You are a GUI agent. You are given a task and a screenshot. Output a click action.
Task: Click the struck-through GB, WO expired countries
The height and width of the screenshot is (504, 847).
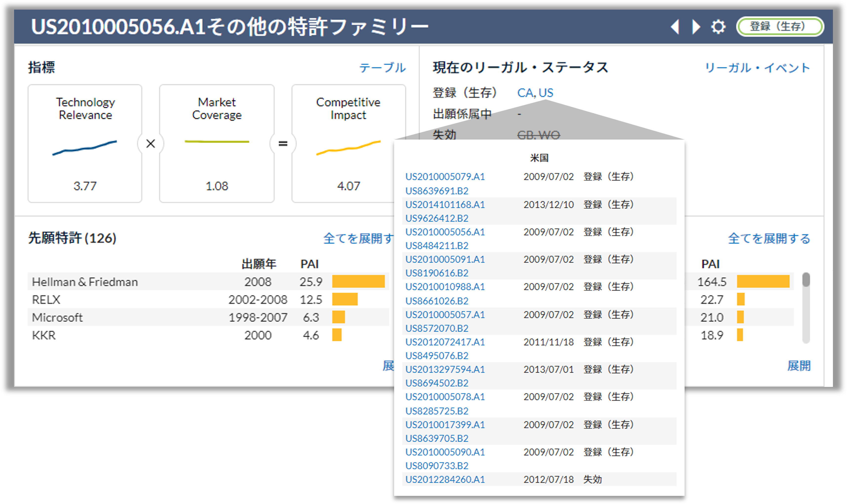pos(538,135)
